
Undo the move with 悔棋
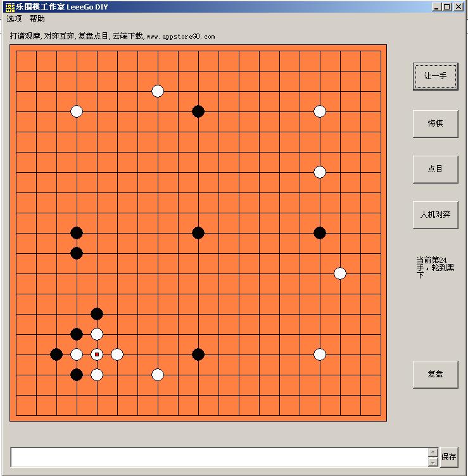[435, 123]
